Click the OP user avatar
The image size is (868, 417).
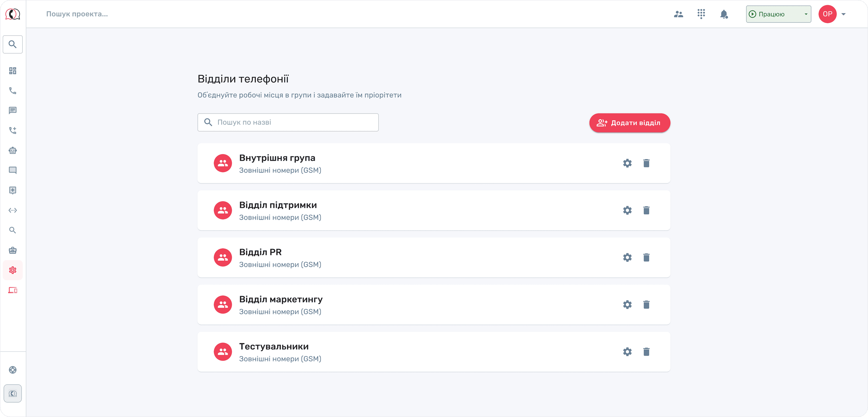(827, 14)
